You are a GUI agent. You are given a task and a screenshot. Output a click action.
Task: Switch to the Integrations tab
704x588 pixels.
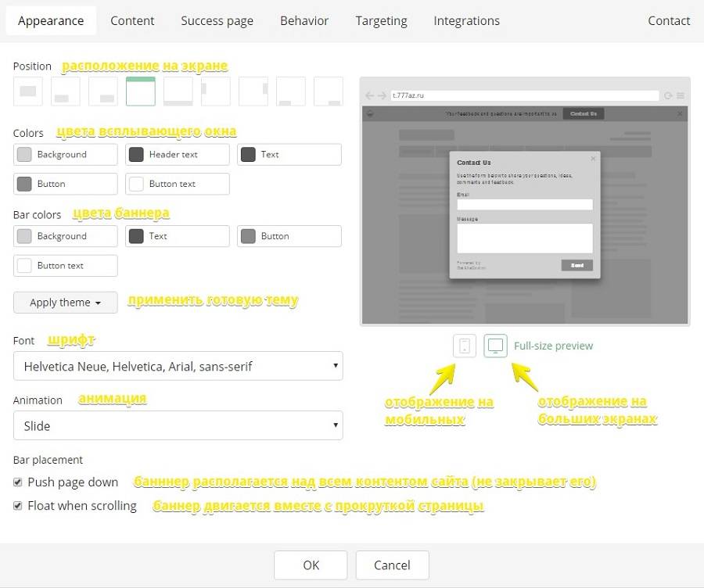[x=466, y=20]
